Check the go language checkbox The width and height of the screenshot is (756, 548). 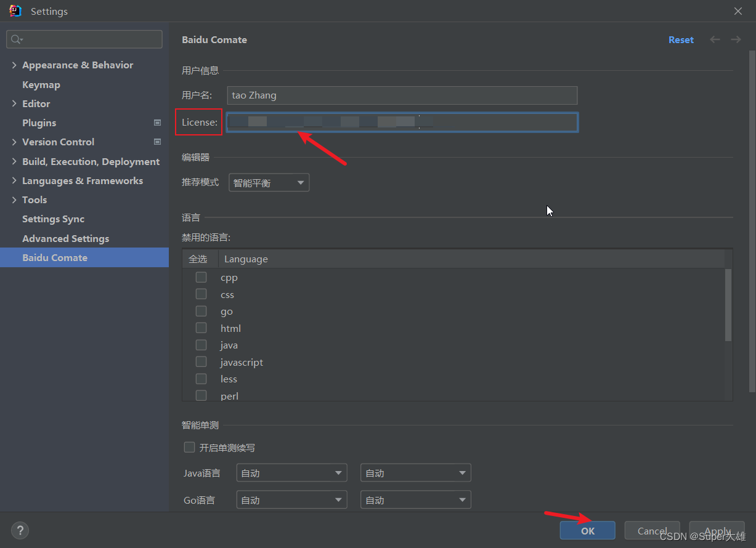coord(201,311)
